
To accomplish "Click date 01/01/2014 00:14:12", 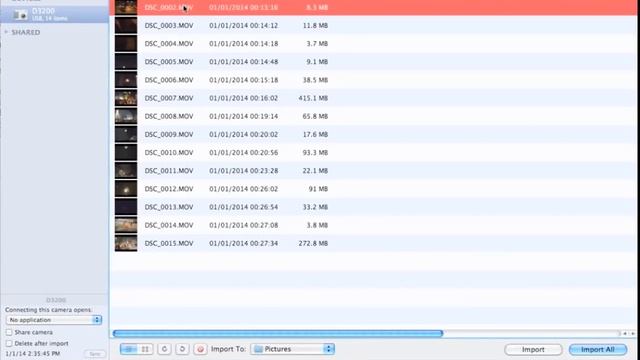I will click(x=244, y=25).
